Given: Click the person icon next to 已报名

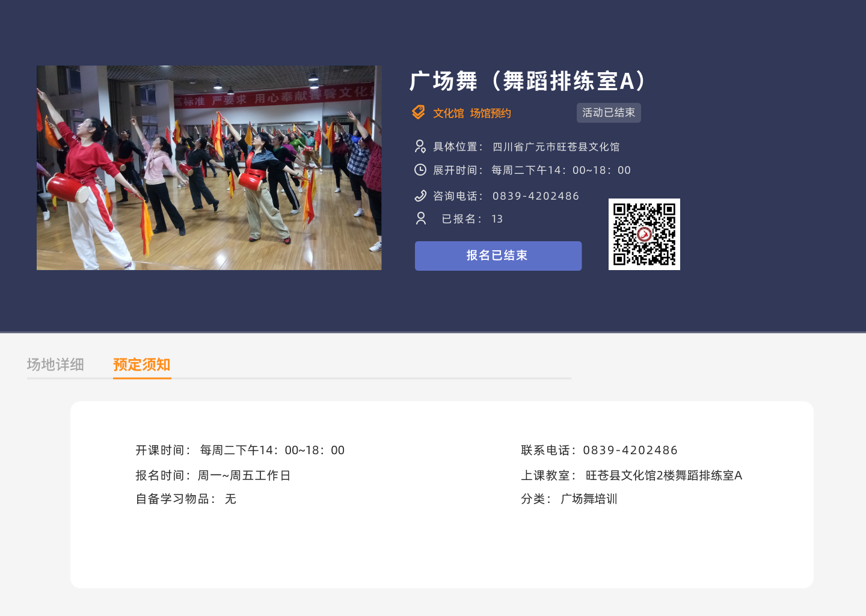Looking at the screenshot, I should [x=421, y=218].
